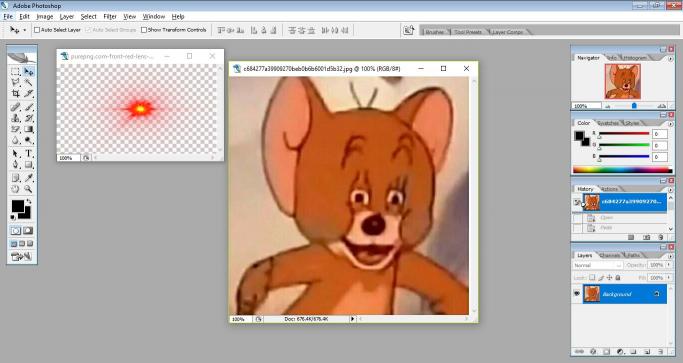
Task: Reset default foreground and background colors
Action: [x=13, y=217]
